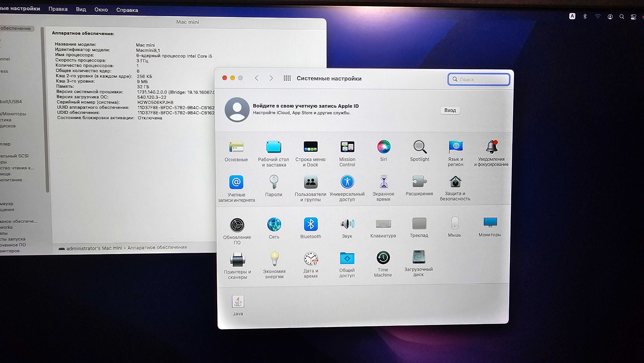Open Экранное время pane
The width and height of the screenshot is (644, 363).
[384, 188]
